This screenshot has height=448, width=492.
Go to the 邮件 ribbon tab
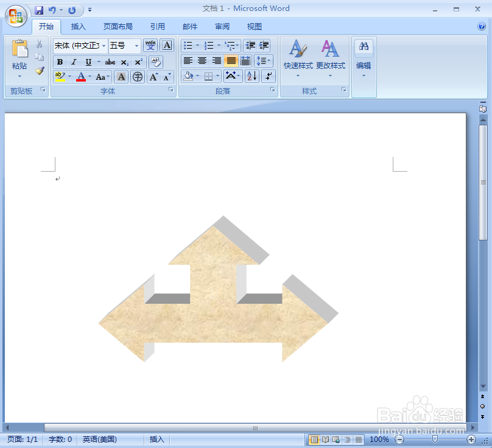[x=190, y=27]
